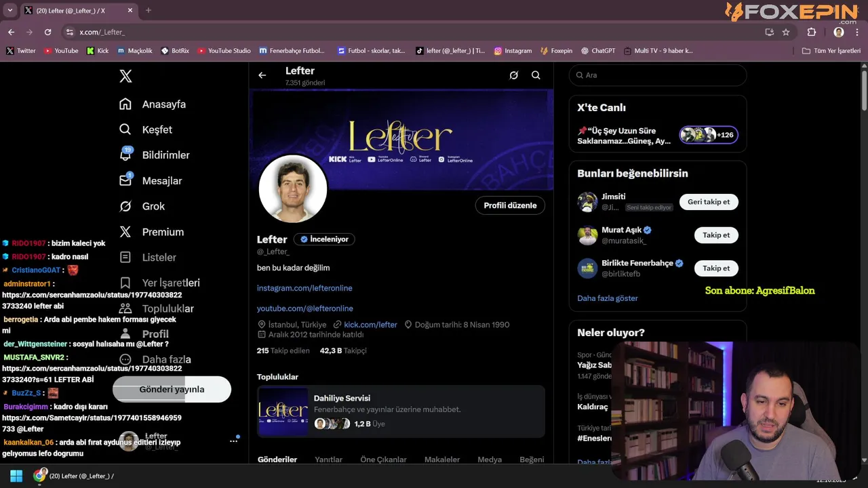The image size is (868, 488).
Task: Switch to the Gönderiler tab
Action: coord(277,460)
